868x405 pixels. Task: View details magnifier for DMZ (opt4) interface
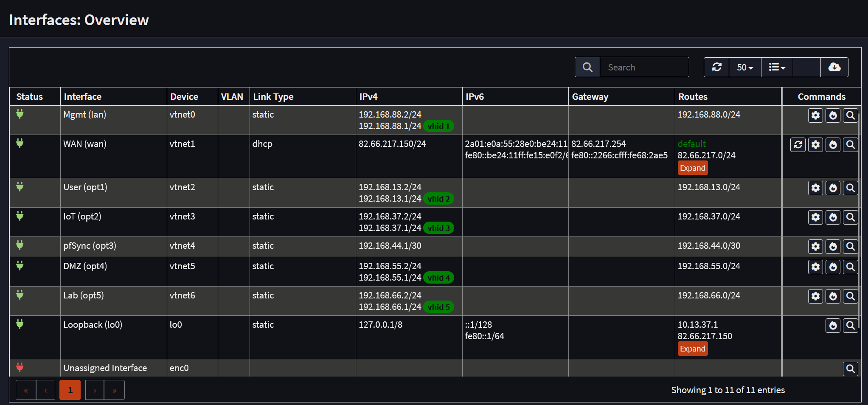coord(850,267)
